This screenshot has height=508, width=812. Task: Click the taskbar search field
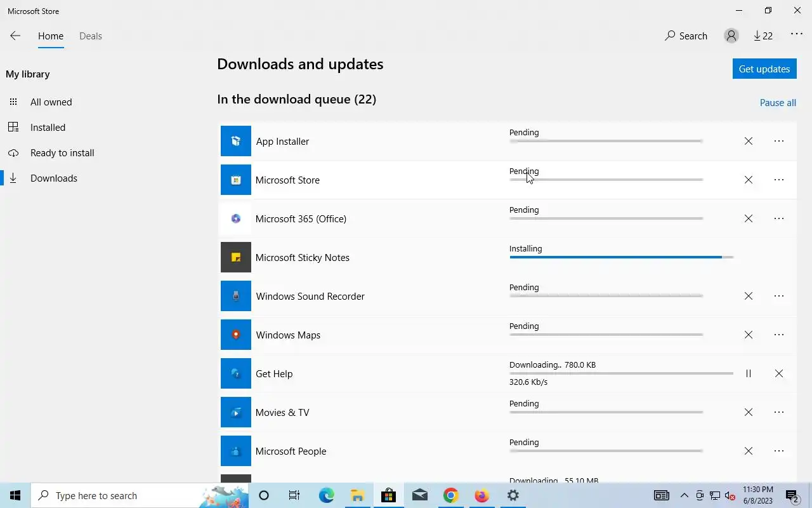coord(140,496)
